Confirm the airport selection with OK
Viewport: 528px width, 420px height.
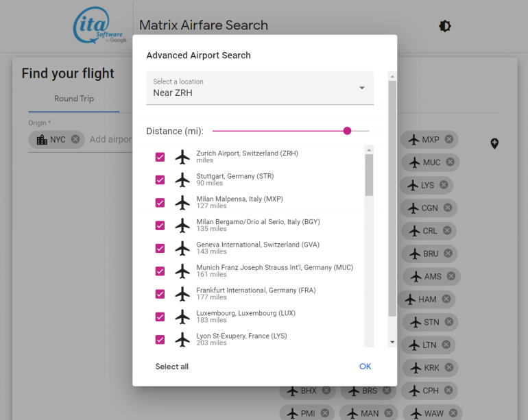[365, 367]
